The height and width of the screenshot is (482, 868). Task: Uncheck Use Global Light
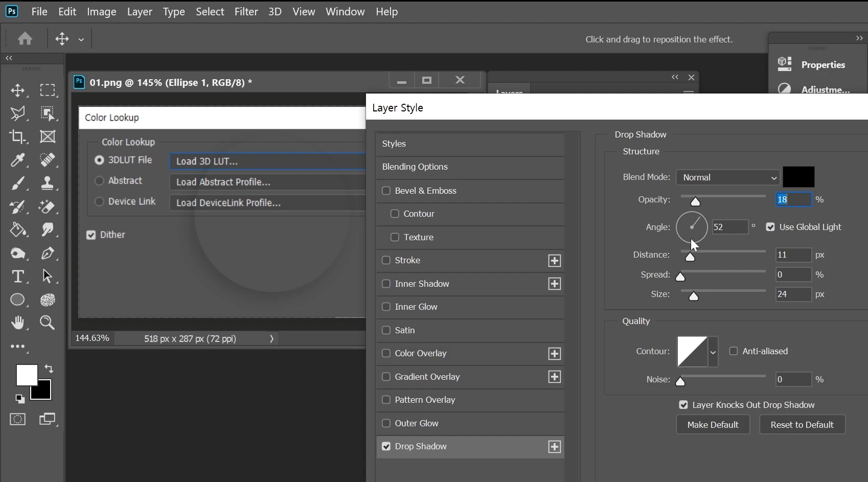click(770, 227)
